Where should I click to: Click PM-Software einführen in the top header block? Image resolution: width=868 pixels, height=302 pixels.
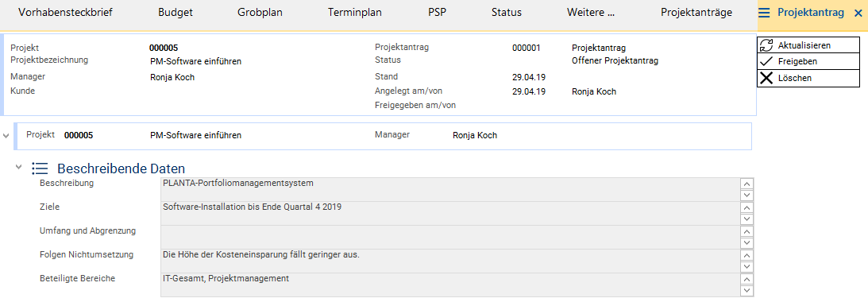(x=196, y=61)
